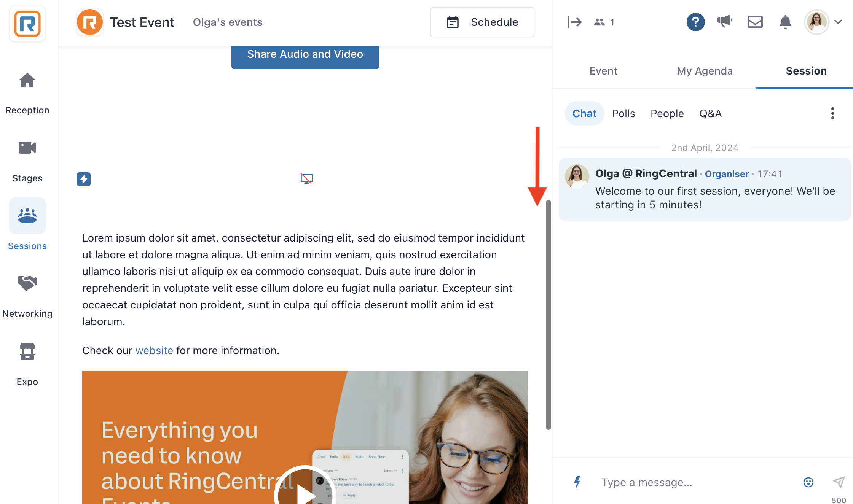853x504 pixels.
Task: Follow the website link
Action: pyautogui.click(x=154, y=350)
